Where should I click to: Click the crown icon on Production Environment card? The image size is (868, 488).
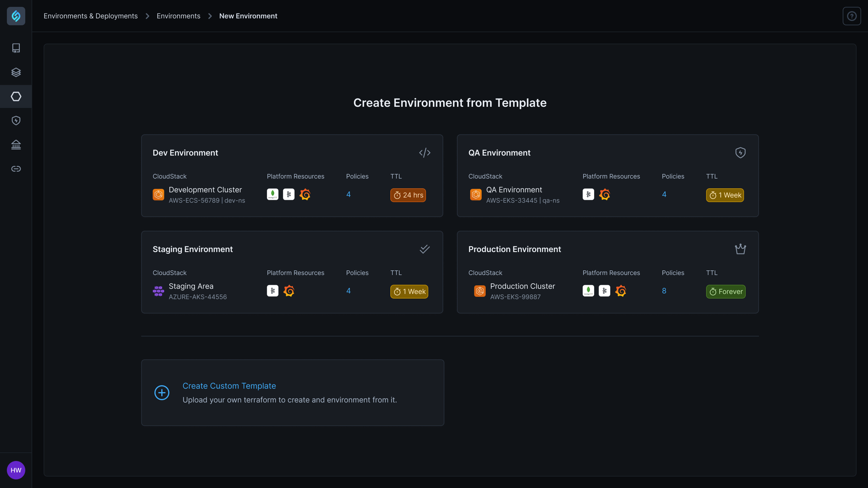click(740, 249)
